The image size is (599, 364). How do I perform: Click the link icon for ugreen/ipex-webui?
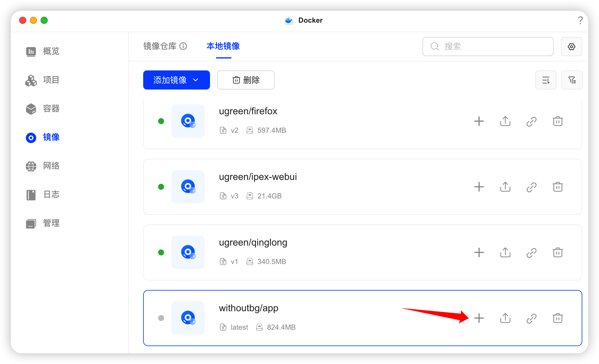(x=531, y=187)
